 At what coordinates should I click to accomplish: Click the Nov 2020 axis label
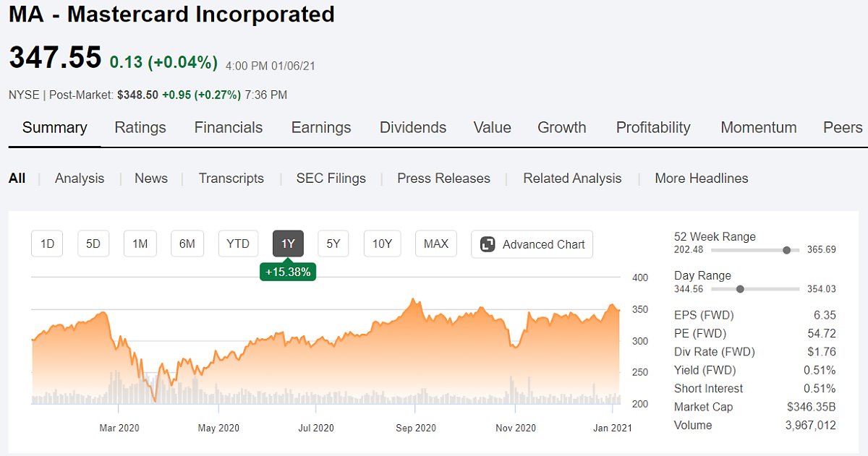coord(516,429)
